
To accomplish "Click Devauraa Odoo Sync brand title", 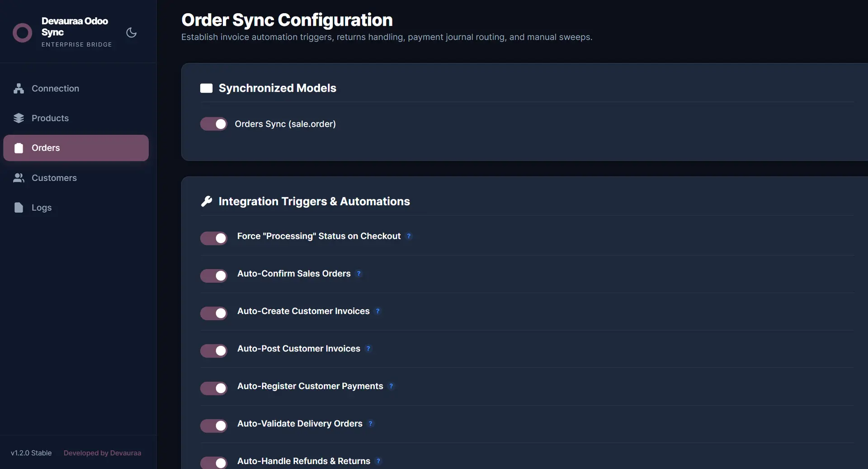I will 75,27.
